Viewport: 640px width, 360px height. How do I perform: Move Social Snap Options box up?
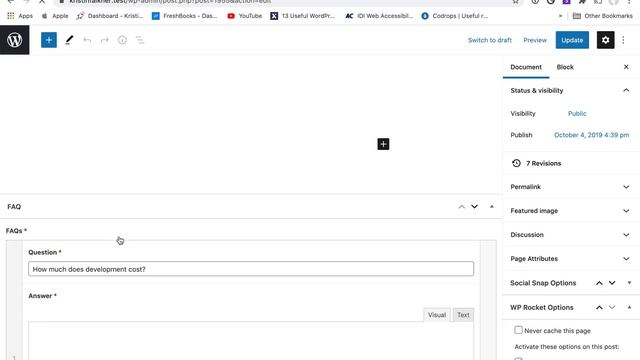click(x=599, y=283)
